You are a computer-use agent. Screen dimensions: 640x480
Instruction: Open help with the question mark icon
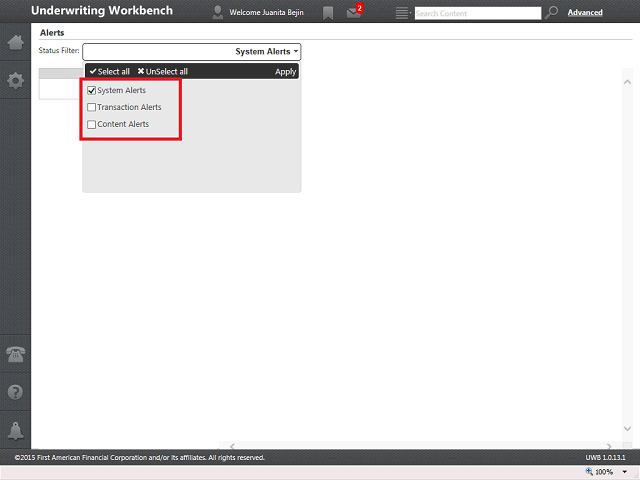[x=16, y=392]
